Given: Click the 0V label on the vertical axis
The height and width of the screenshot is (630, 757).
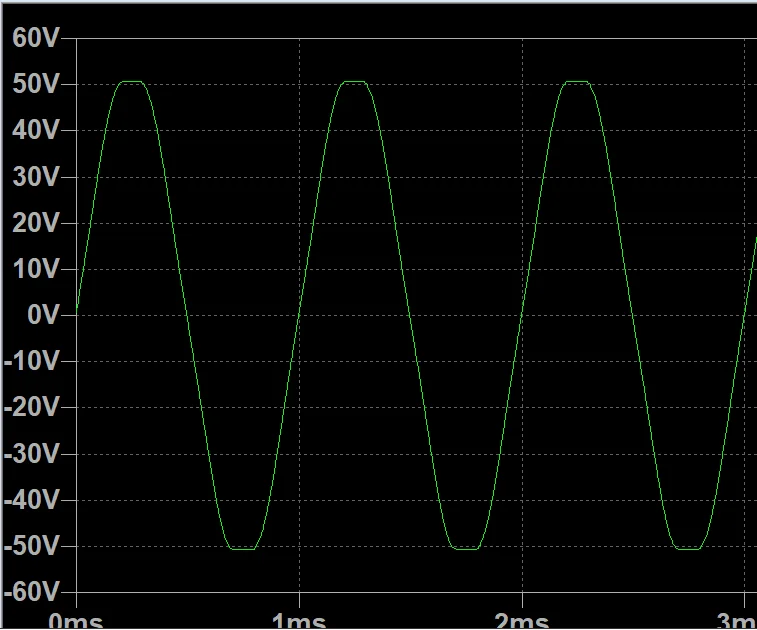Looking at the screenshot, I should pyautogui.click(x=43, y=315).
